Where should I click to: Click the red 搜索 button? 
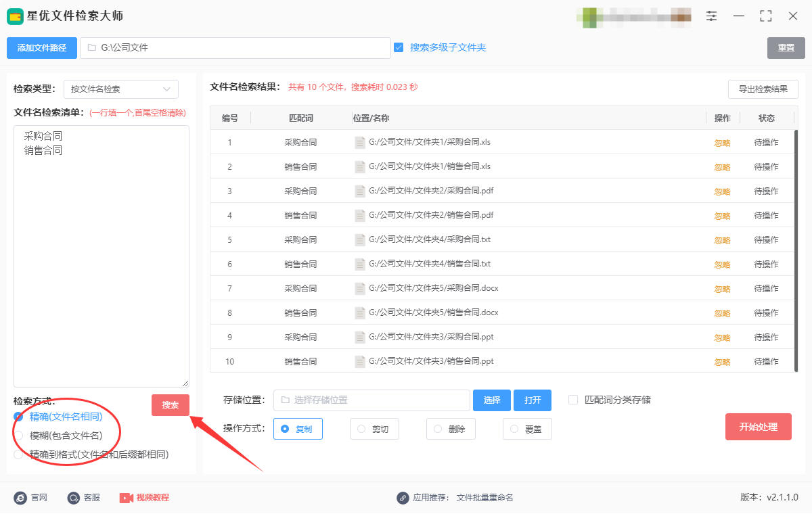tap(171, 405)
